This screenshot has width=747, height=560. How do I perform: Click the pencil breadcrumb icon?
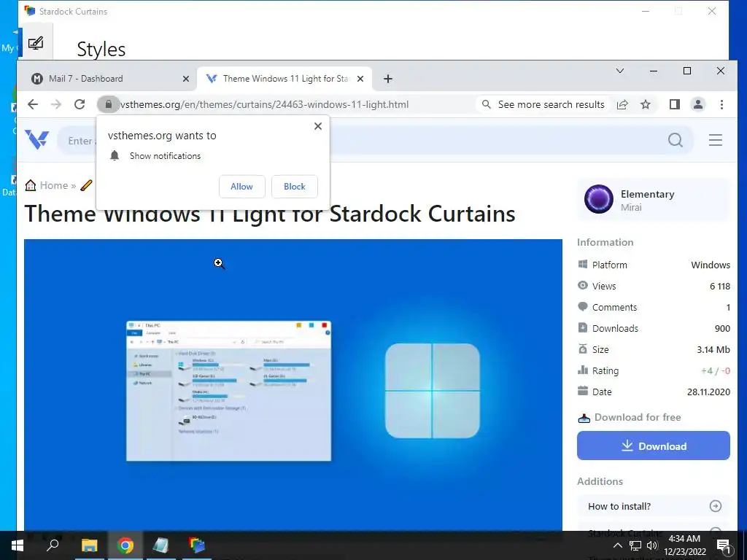pos(86,185)
